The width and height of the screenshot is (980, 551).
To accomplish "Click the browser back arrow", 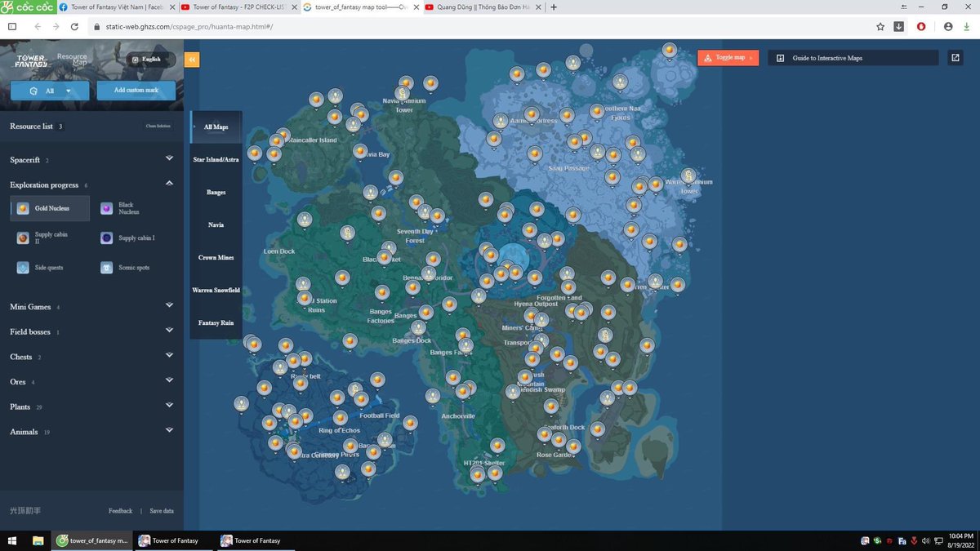I will 37,26.
